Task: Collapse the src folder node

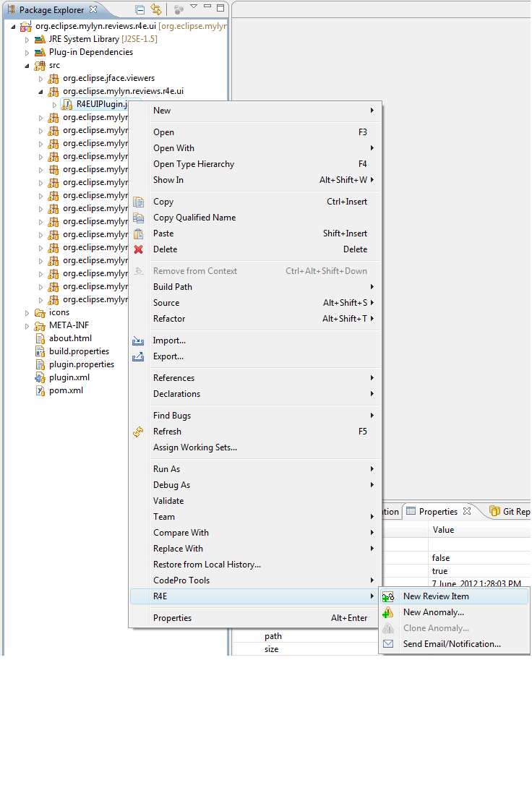Action: tap(27, 66)
